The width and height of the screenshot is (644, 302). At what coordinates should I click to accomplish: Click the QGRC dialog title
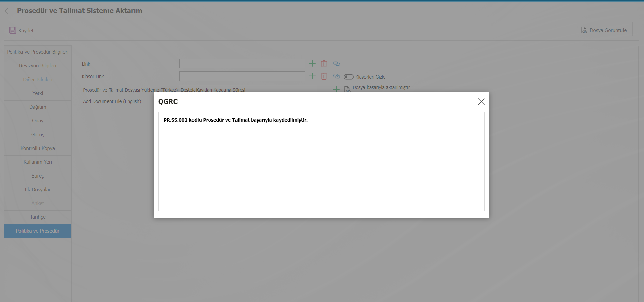click(168, 102)
